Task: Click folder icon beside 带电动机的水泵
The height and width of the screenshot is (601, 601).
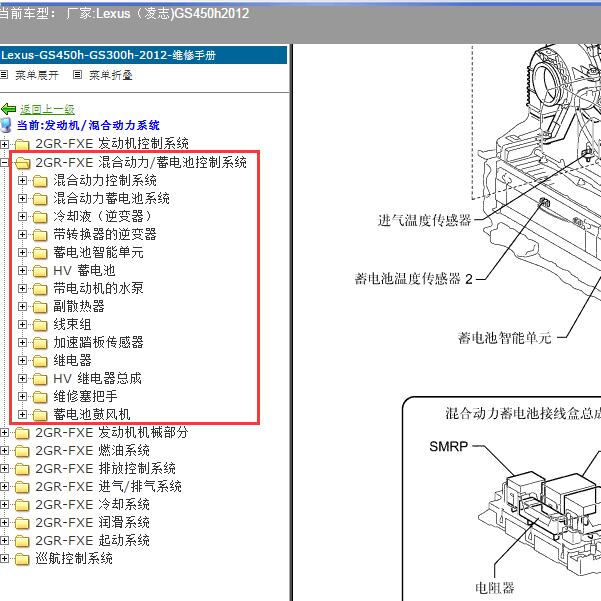Action: pyautogui.click(x=40, y=289)
